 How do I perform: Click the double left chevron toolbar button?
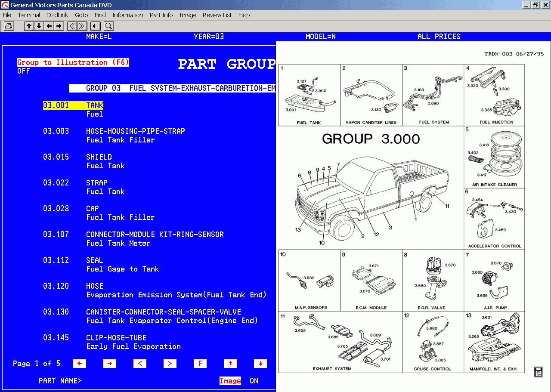[x=72, y=26]
